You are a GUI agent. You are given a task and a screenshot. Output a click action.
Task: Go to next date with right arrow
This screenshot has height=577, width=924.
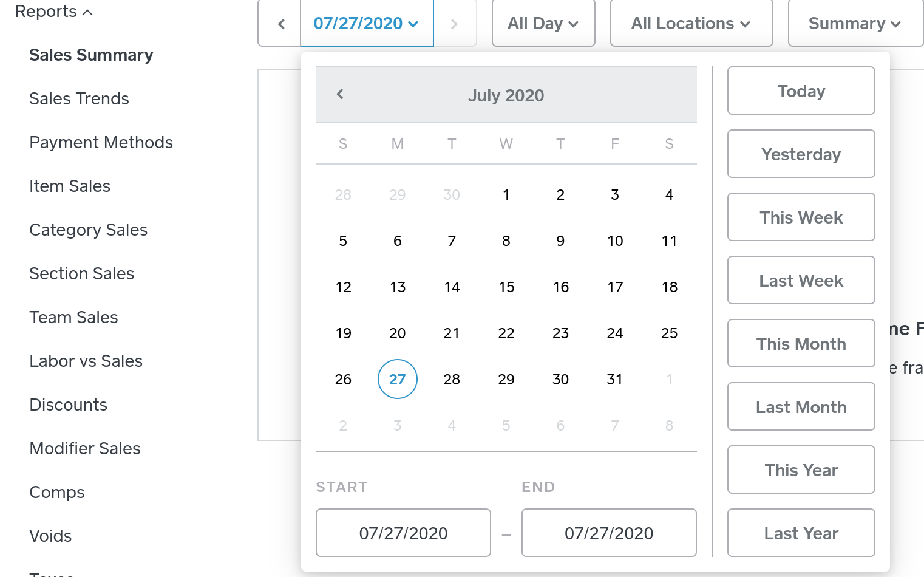[454, 24]
